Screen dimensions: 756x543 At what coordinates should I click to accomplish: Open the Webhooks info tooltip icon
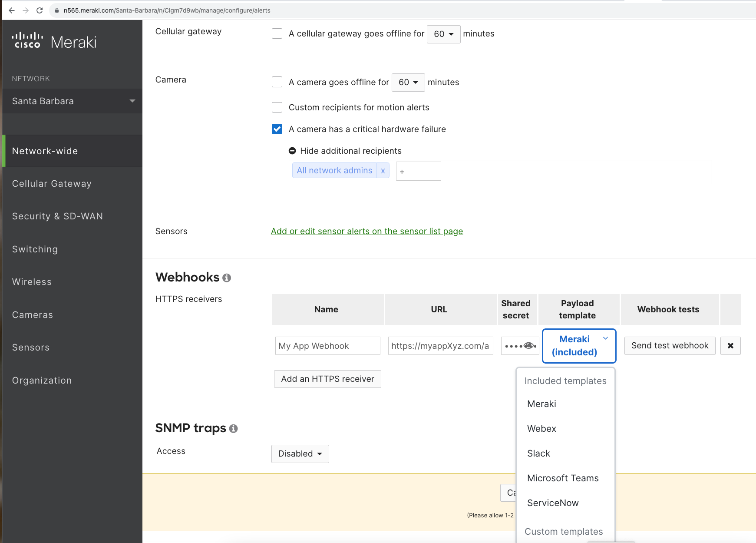[x=226, y=278]
